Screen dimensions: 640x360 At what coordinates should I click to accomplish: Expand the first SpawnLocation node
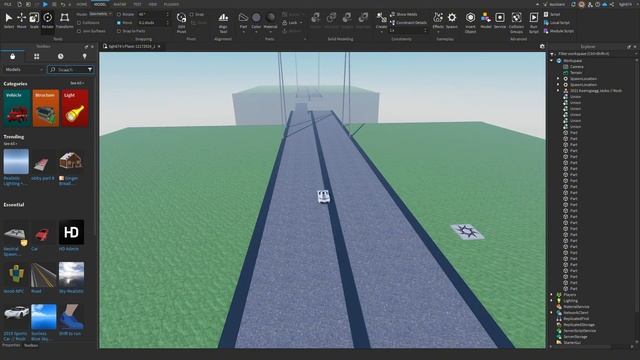[x=558, y=79]
